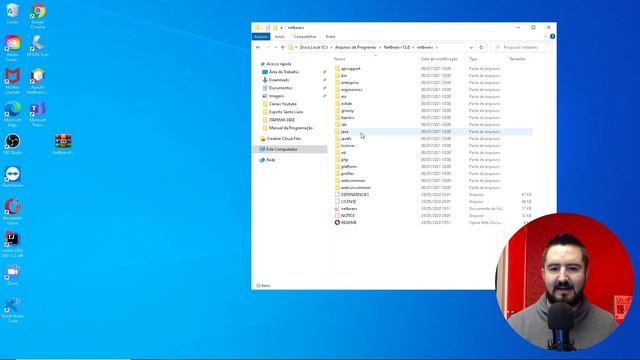Viewport: 640px width, 360px height.
Task: Open the Arquivo ribbon tab
Action: pos(261,36)
